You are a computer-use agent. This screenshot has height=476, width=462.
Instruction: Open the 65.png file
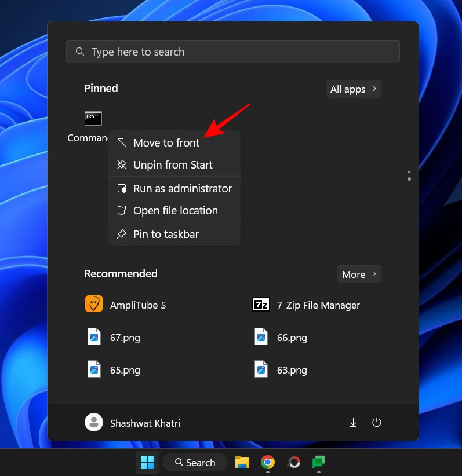coord(113,370)
